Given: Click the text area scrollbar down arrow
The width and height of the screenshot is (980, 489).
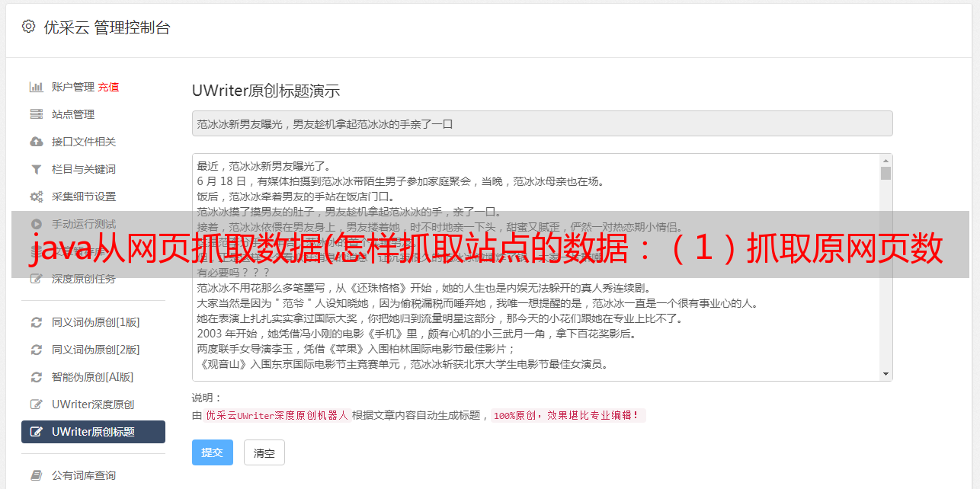Looking at the screenshot, I should [886, 374].
